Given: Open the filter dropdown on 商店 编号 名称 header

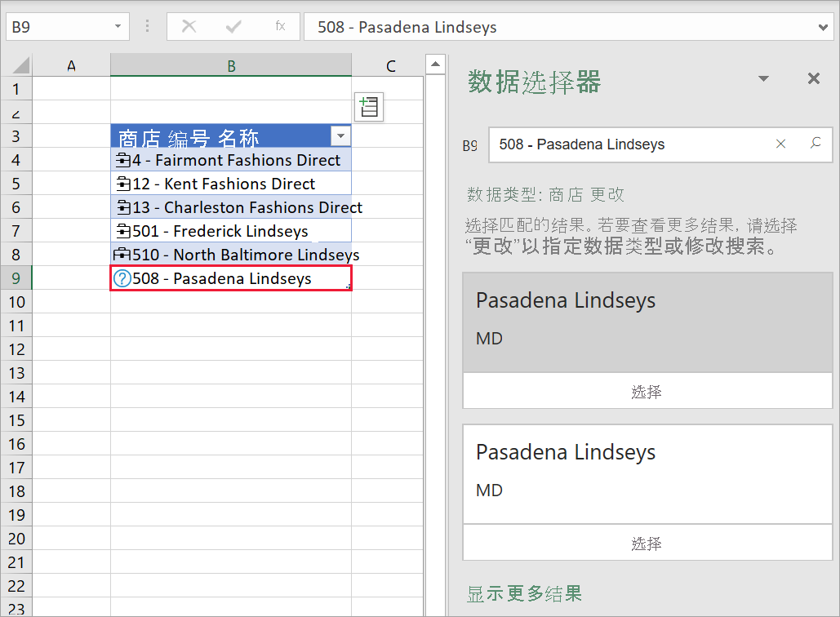Looking at the screenshot, I should [341, 135].
